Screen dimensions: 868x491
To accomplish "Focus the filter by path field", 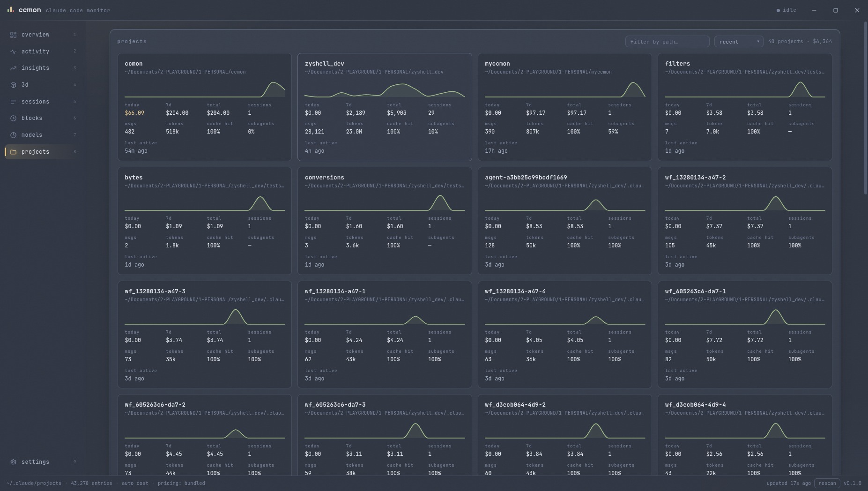I will pyautogui.click(x=667, y=42).
